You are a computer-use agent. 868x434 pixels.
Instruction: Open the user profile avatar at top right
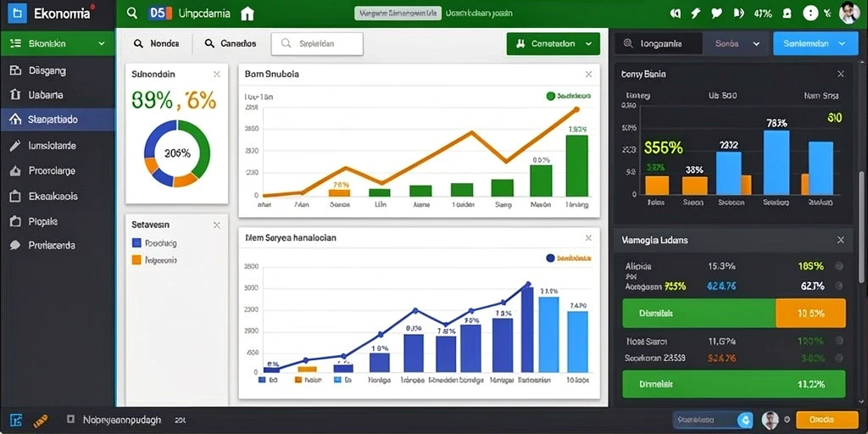849,14
